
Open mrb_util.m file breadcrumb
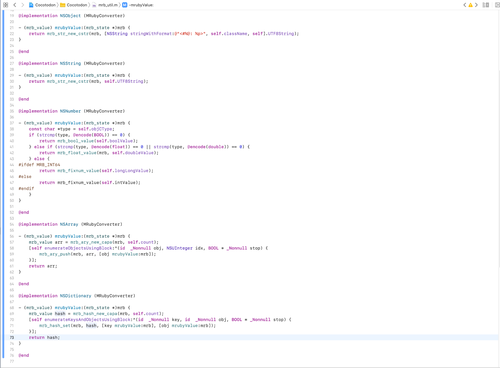coord(105,5)
